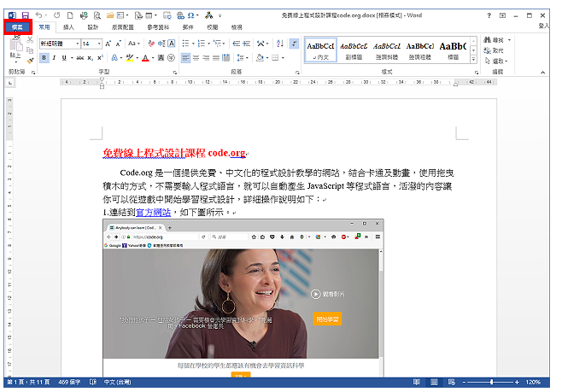Clear all formatting with the eraser icon
562x392 pixels.
tap(151, 44)
